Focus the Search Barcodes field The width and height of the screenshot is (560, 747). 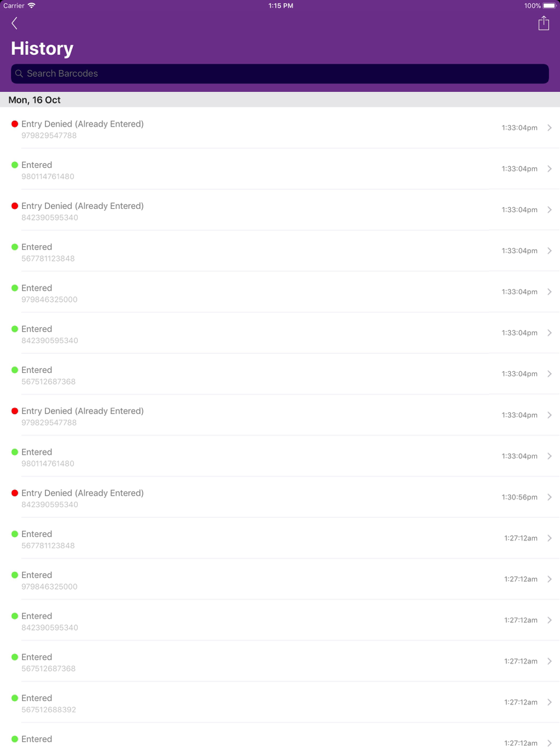[x=280, y=74]
